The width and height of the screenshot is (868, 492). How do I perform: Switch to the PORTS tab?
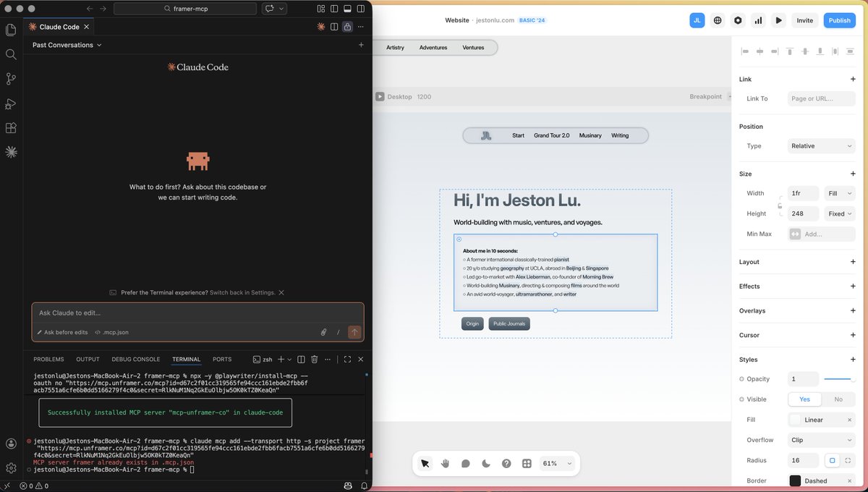coord(222,359)
